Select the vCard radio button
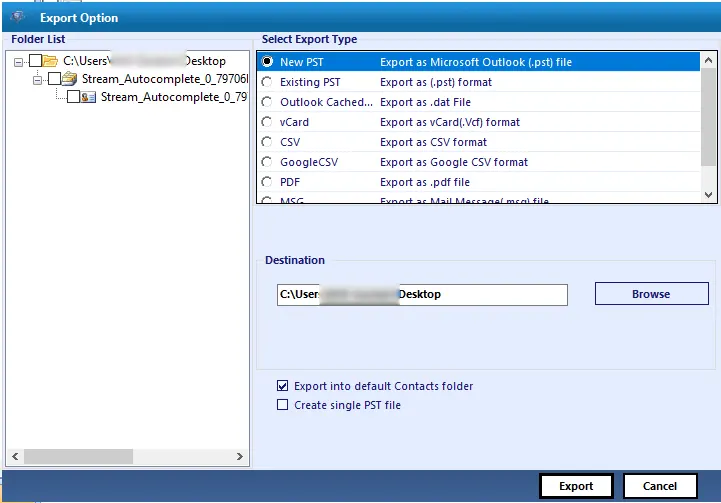Viewport: 721px width, 503px height. [x=267, y=122]
